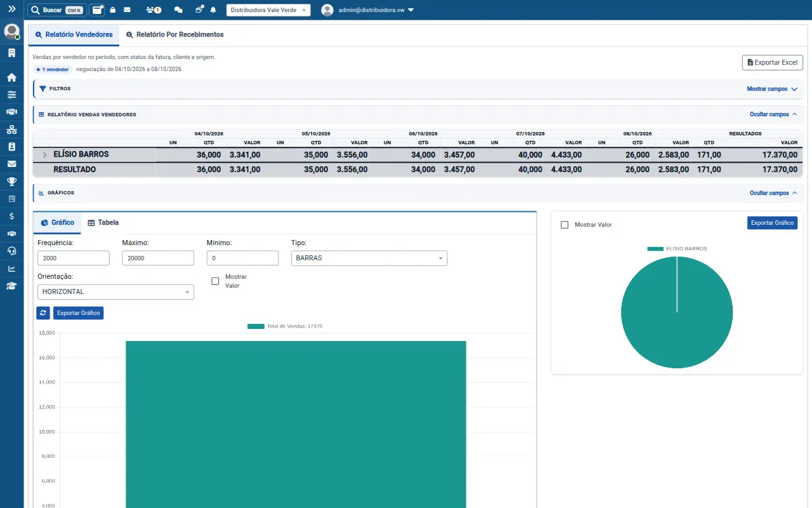812x508 pixels.
Task: Click the Mínimo input field
Action: click(x=242, y=258)
